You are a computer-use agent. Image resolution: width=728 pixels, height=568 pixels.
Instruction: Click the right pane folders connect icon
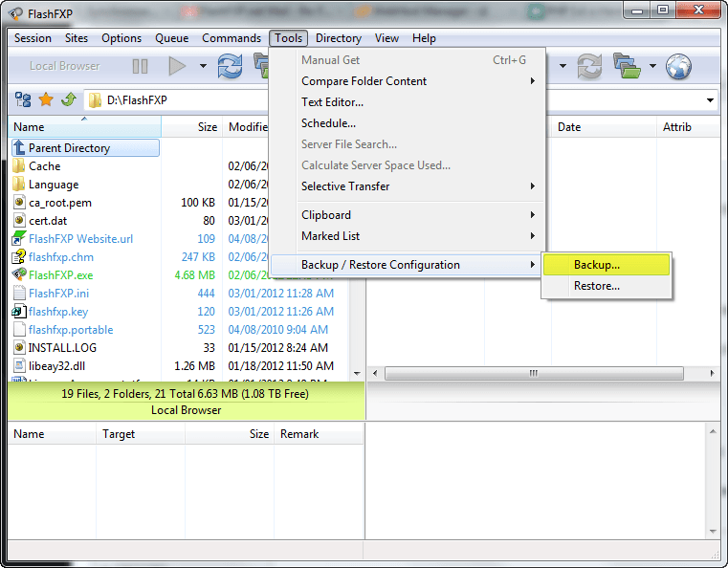627,66
